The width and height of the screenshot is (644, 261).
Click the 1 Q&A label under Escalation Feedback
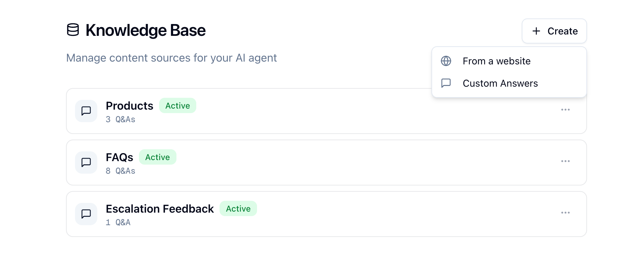click(x=118, y=222)
